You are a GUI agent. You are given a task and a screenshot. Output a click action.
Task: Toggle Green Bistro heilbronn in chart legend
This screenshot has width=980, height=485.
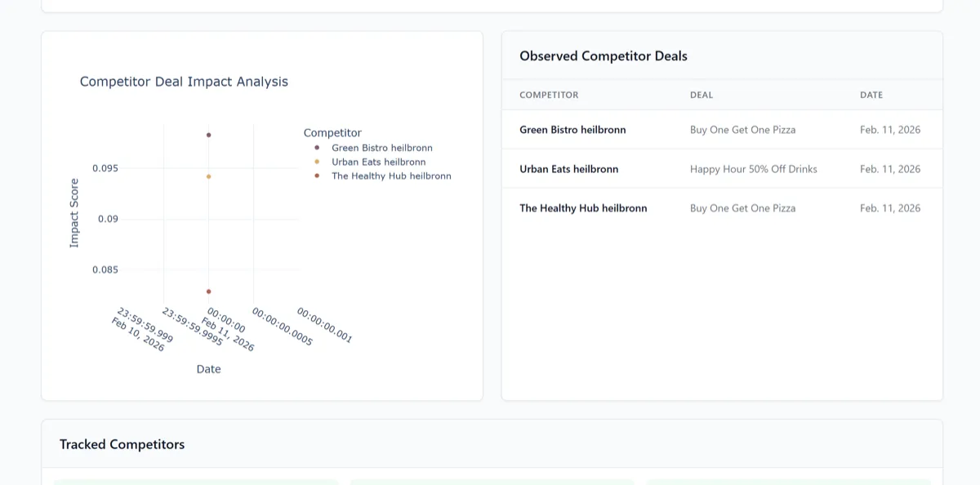[x=381, y=148]
